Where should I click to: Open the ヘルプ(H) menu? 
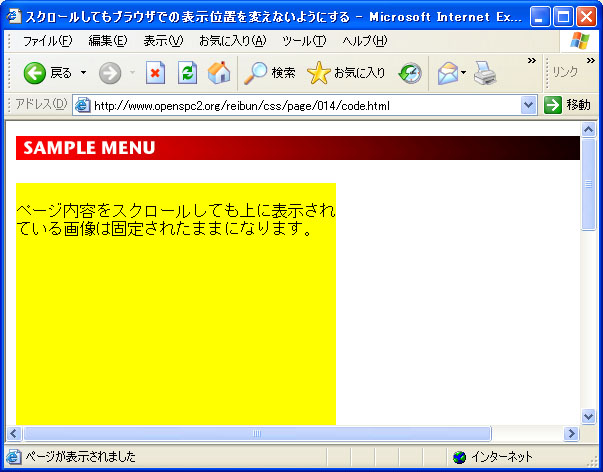pos(365,41)
